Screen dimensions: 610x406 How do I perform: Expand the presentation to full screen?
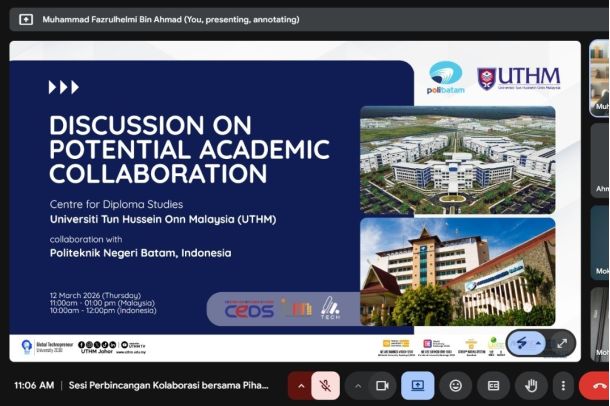[x=562, y=342]
